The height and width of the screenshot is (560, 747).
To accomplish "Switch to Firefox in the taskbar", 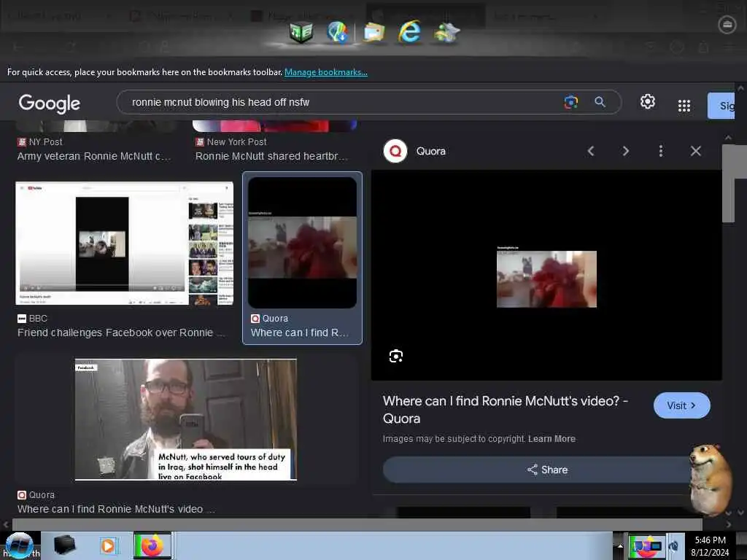I will pos(152,545).
